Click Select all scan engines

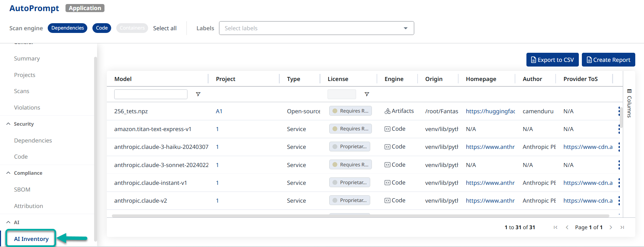(165, 28)
